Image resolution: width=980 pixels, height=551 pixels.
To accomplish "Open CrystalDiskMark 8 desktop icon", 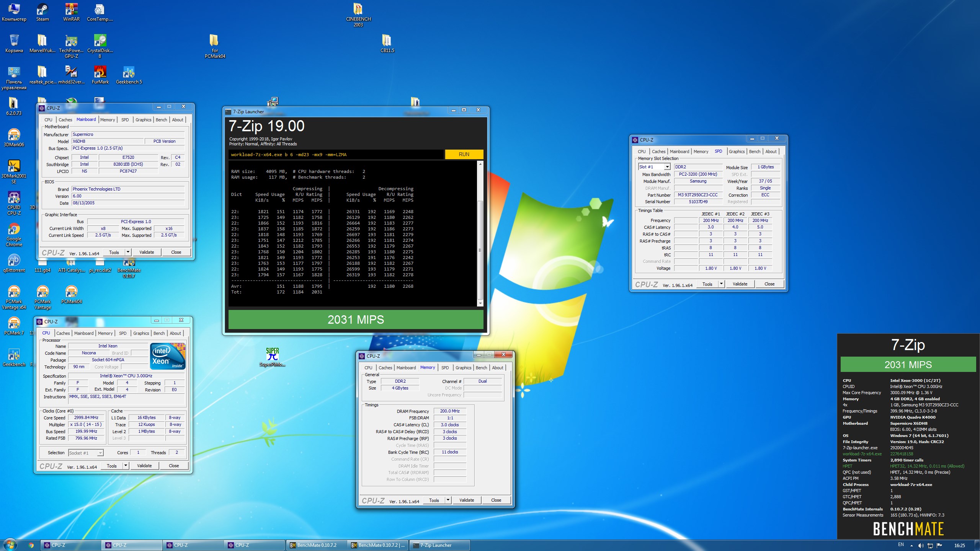I will [x=100, y=46].
